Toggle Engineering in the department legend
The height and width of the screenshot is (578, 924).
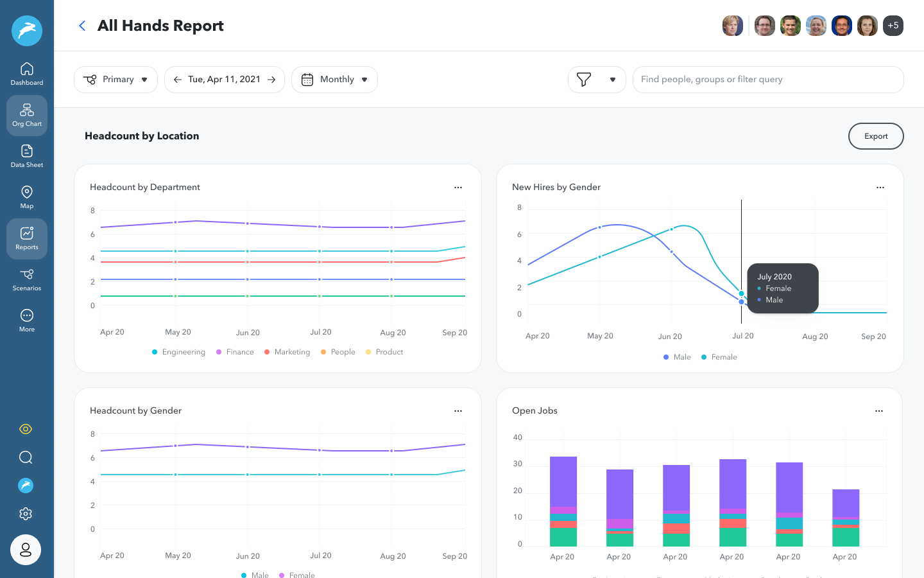tap(178, 351)
